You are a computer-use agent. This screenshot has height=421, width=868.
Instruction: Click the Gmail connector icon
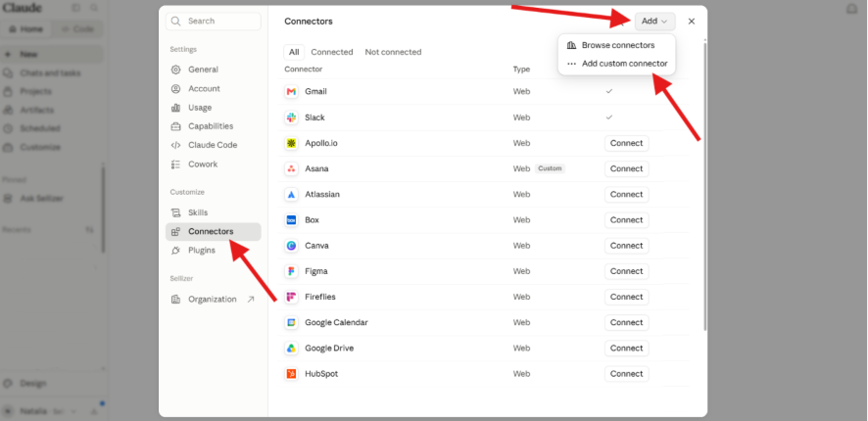point(291,92)
